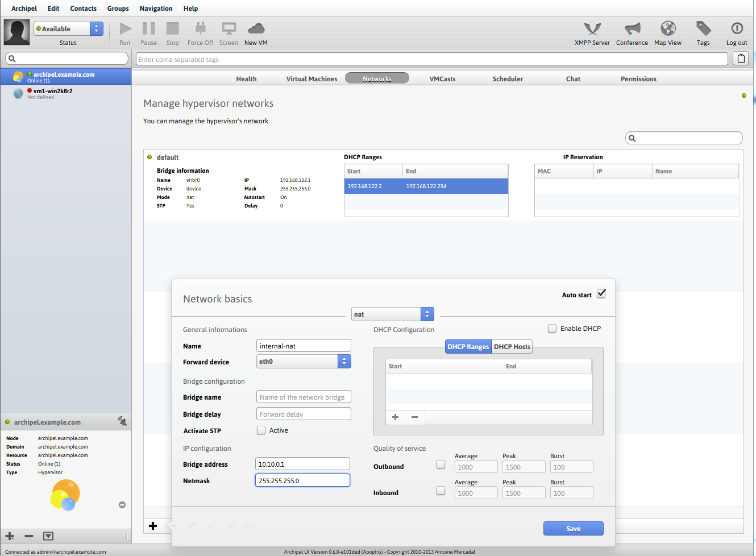756x556 pixels.
Task: Switch to the Scheduler tab
Action: tap(508, 79)
